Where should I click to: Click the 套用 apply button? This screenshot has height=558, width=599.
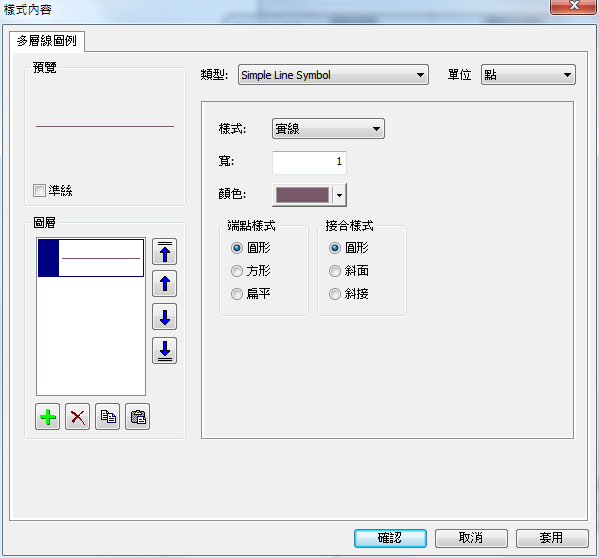tap(552, 538)
